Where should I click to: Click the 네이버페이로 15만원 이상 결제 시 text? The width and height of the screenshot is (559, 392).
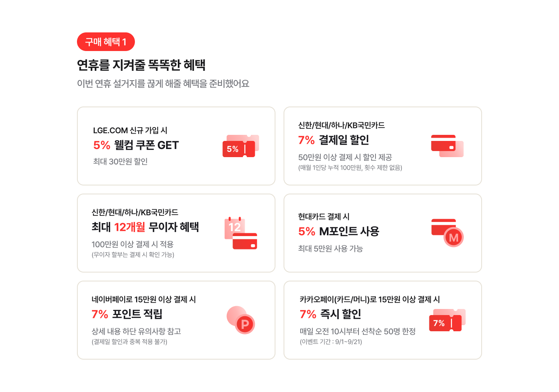144,299
